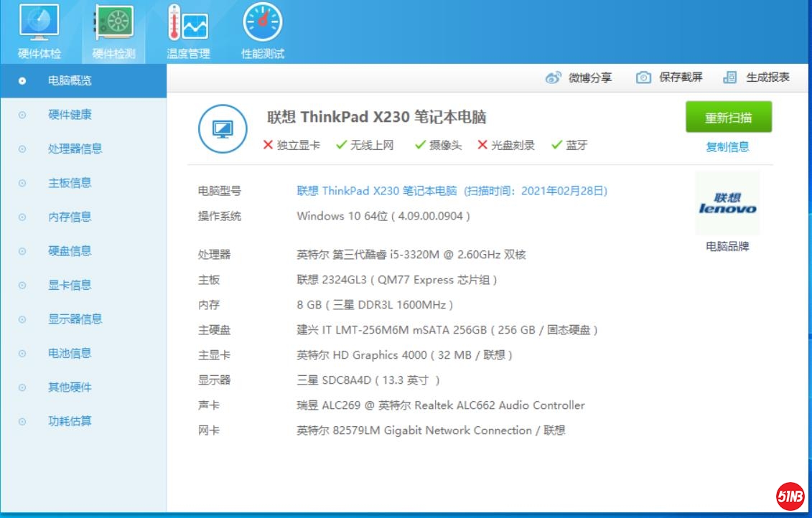812x518 pixels.
Task: Click the 微博分享 Weibo share icon
Action: pyautogui.click(x=553, y=77)
